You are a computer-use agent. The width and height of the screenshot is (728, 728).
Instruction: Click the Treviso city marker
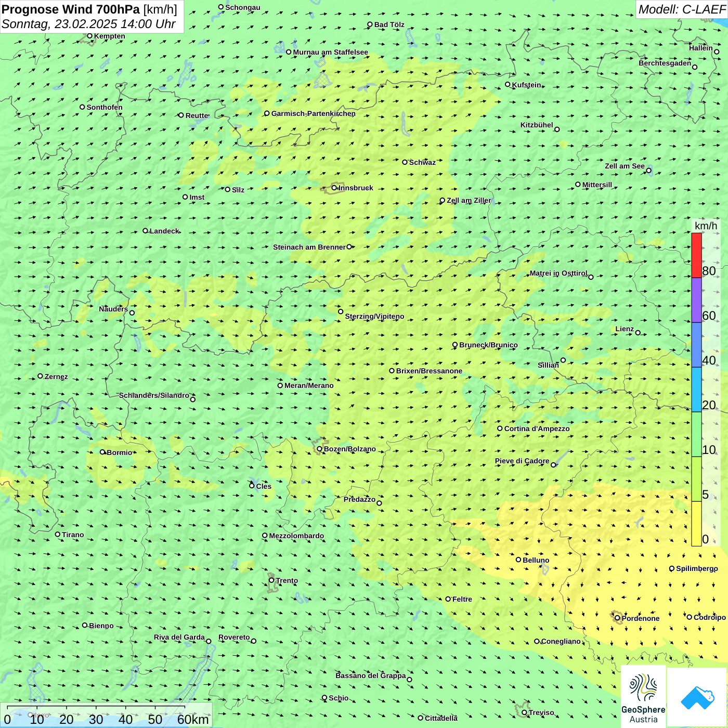[525, 712]
